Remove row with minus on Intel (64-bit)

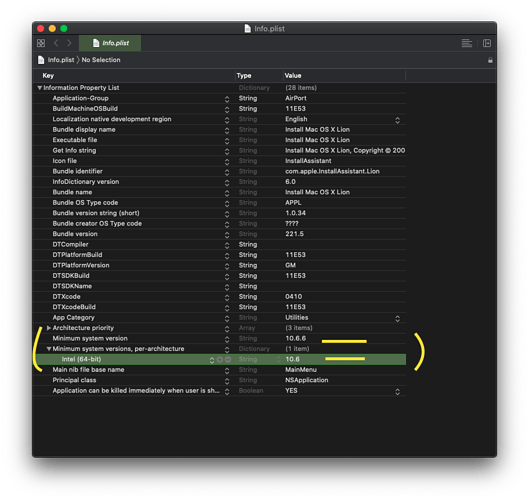coord(228,360)
